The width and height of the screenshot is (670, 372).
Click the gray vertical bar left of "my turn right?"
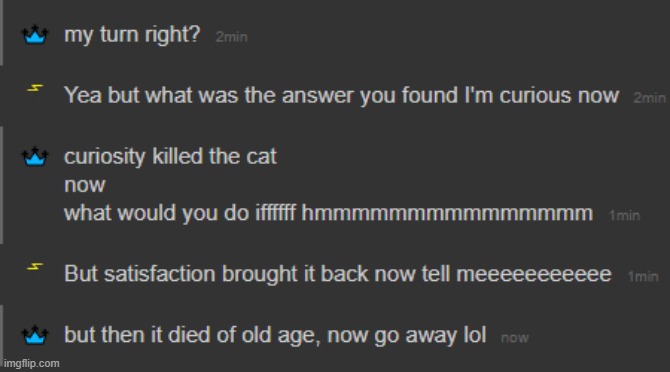2,32
